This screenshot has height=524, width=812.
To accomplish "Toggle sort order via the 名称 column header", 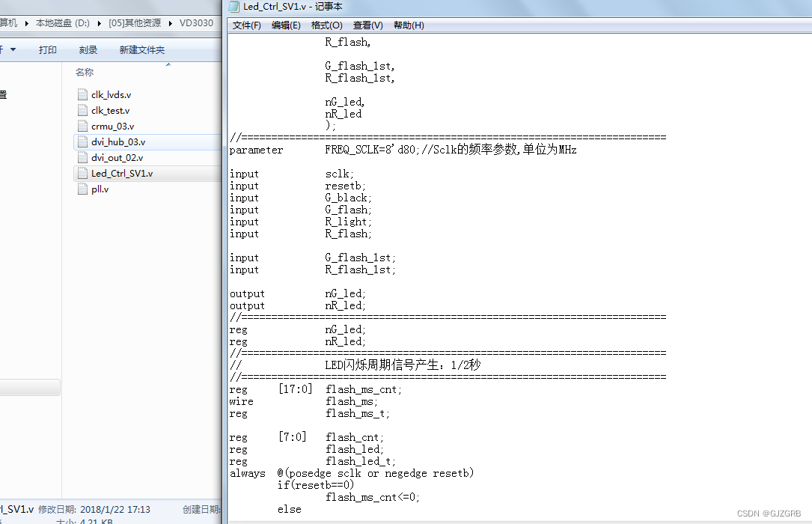I will click(x=84, y=72).
